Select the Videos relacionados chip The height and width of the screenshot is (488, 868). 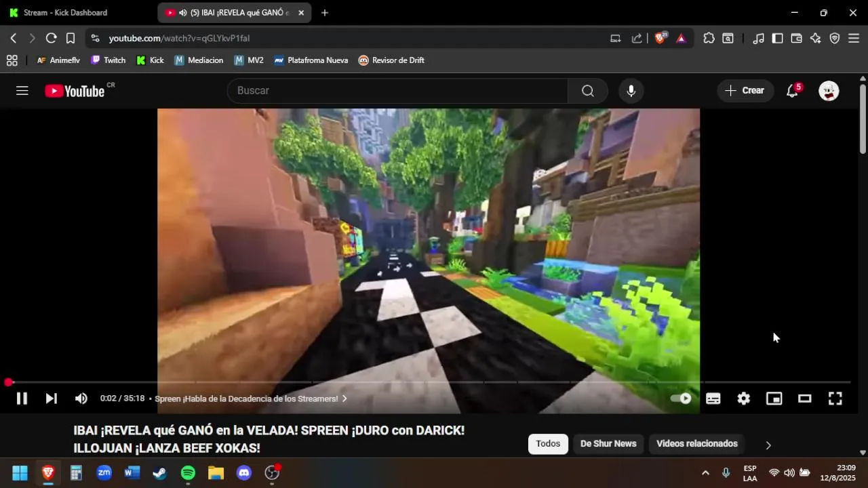[697, 444]
